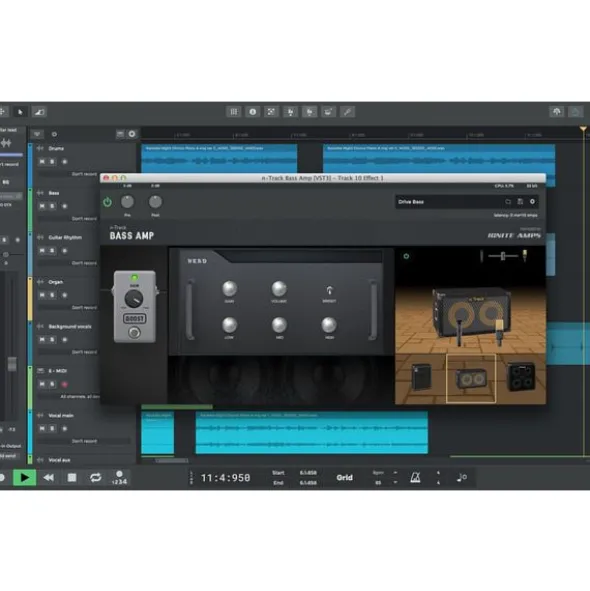This screenshot has width=590, height=591.
Task: Open Bass Amp plugin settings gear
Action: 532,202
